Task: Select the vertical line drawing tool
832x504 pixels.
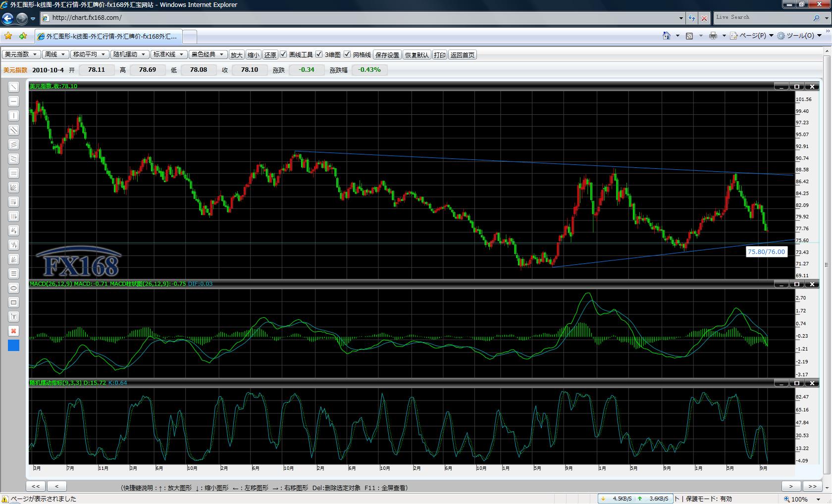Action: click(x=14, y=116)
